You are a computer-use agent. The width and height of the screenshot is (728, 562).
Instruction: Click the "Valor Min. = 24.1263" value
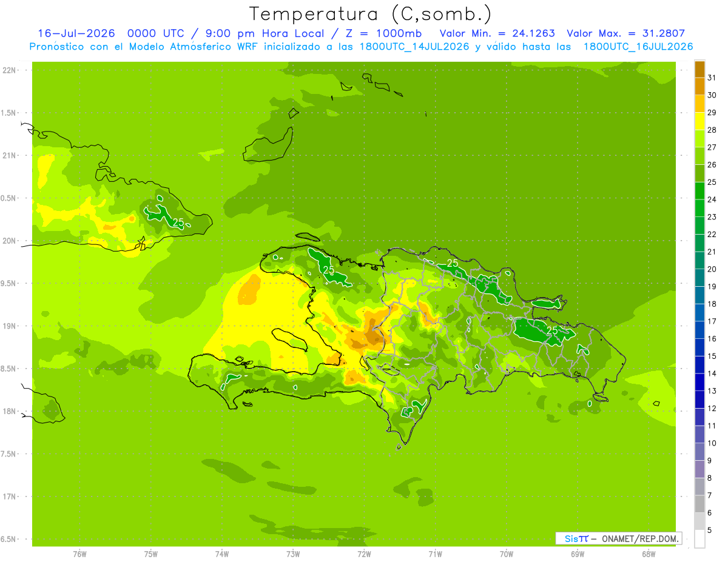tap(497, 33)
